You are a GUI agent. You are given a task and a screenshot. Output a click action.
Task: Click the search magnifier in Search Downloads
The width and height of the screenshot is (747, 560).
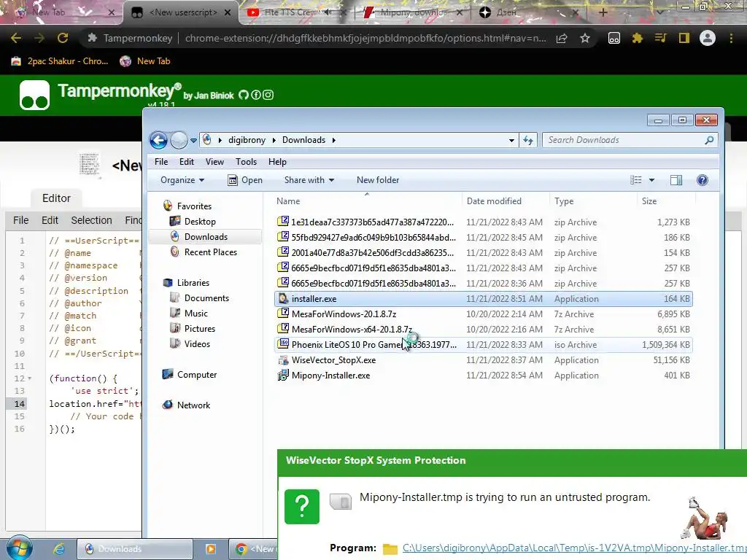709,140
